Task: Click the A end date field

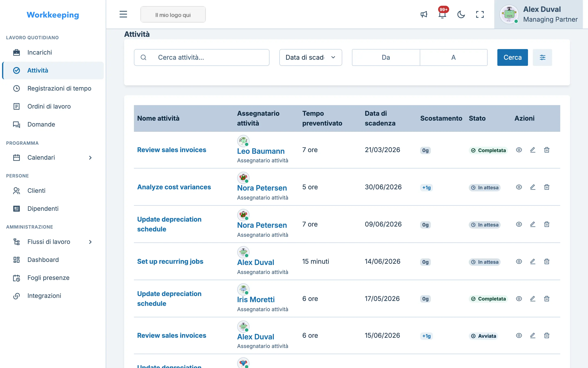Action: [x=453, y=57]
